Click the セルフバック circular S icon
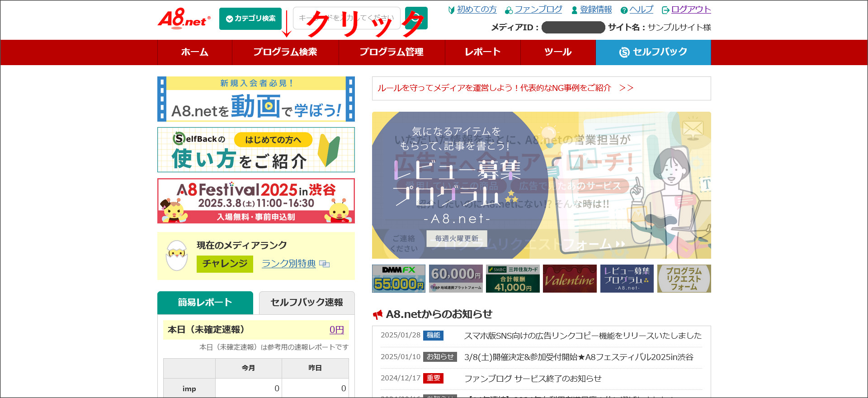868x398 pixels. coord(624,52)
